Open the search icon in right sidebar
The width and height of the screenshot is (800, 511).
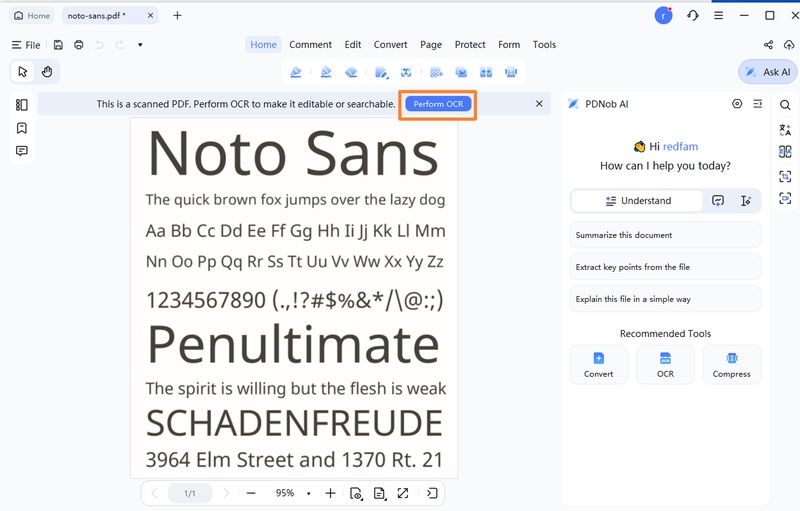785,105
